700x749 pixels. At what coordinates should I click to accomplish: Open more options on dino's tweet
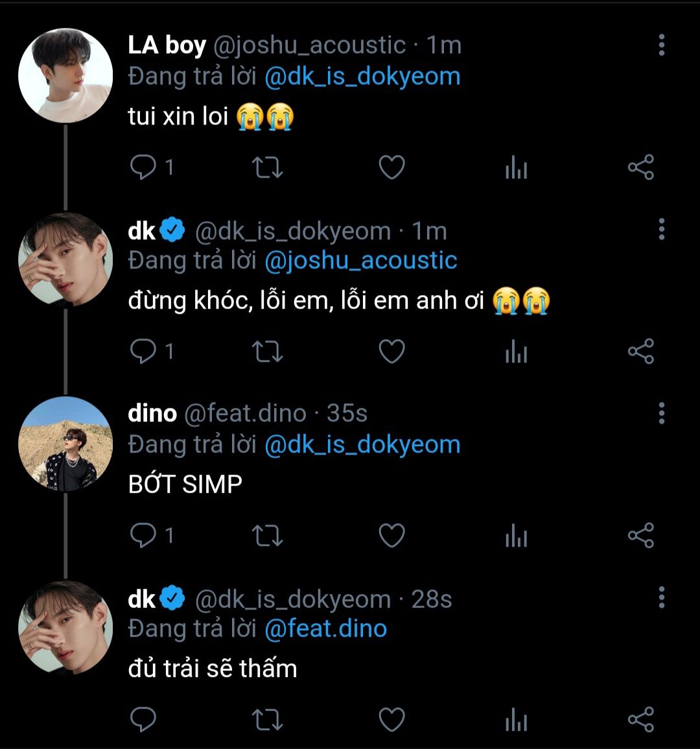pyautogui.click(x=661, y=412)
